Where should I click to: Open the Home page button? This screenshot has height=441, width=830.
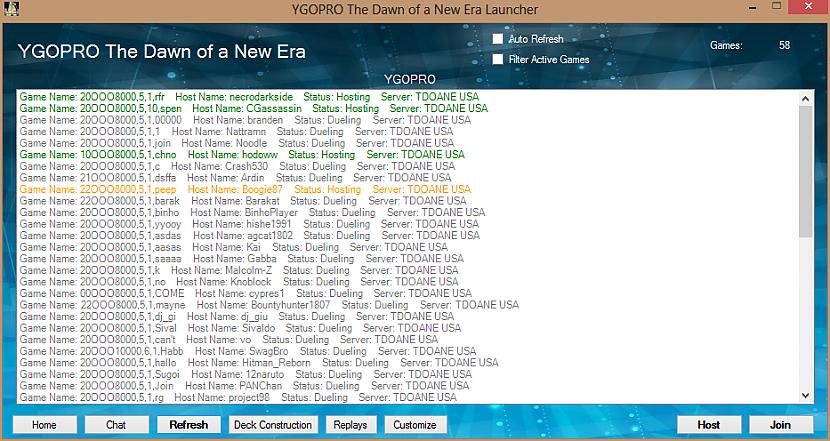click(x=45, y=425)
